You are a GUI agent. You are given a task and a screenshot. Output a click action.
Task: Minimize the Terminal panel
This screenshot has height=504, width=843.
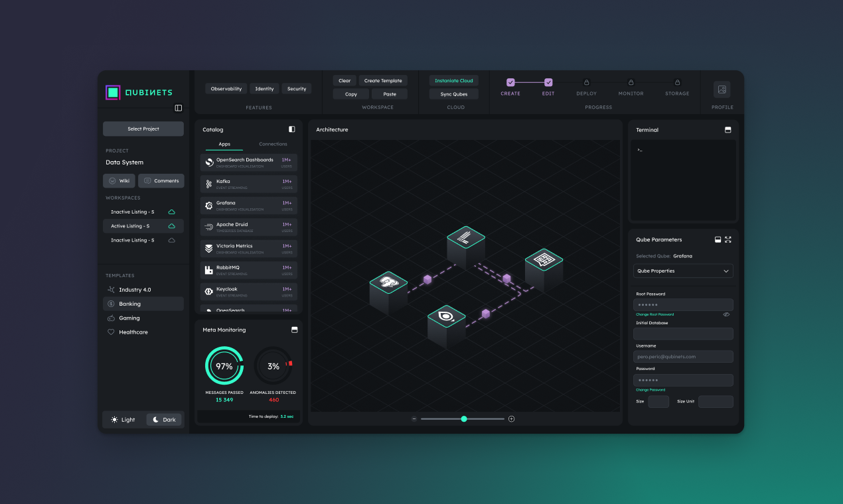tap(728, 130)
